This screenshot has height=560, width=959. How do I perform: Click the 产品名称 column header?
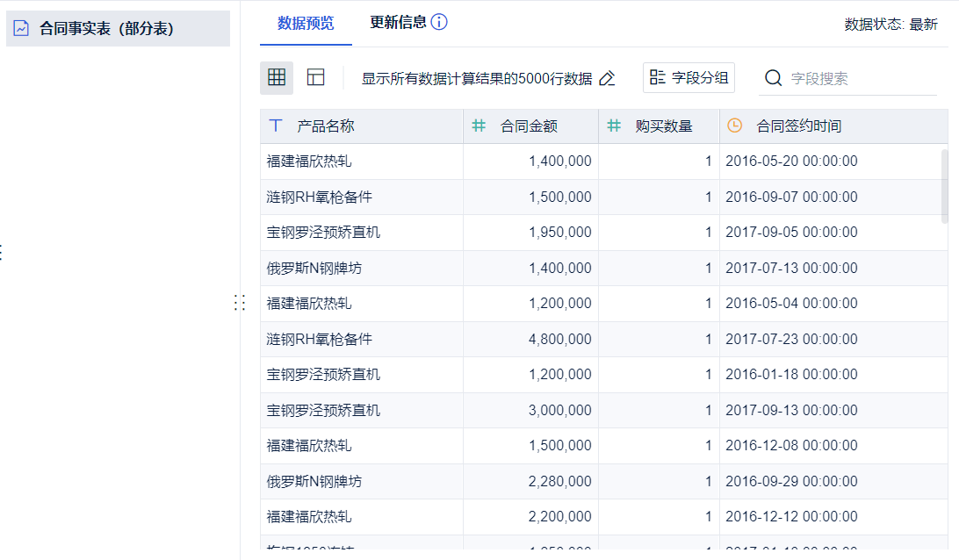(362, 126)
